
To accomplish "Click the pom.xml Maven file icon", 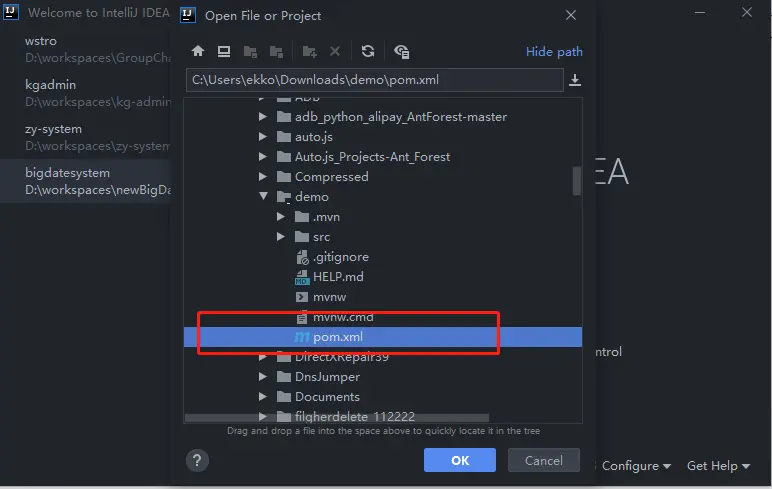I will pos(302,337).
